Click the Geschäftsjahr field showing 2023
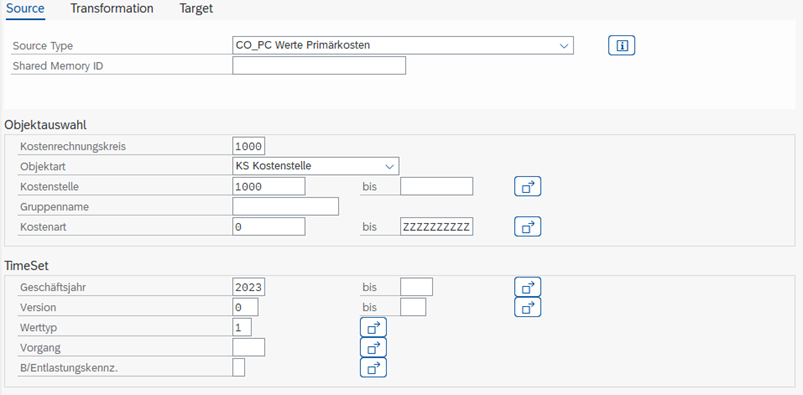This screenshot has width=803, height=395. [x=249, y=287]
